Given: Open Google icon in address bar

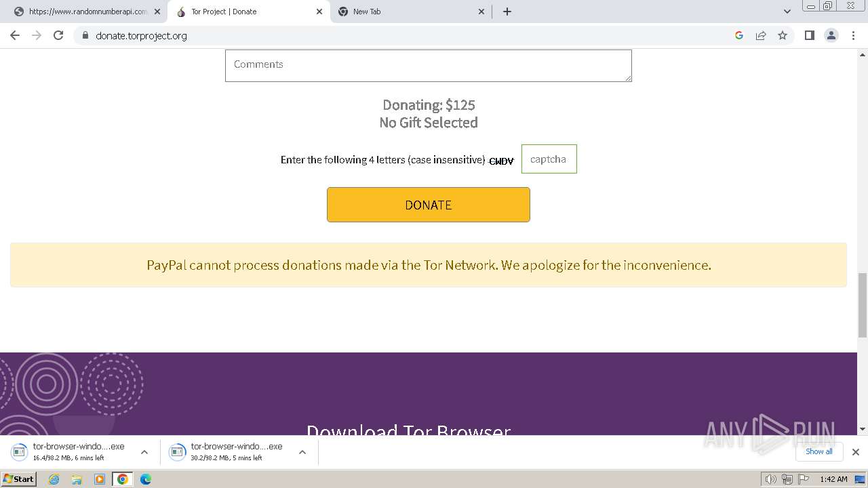Looking at the screenshot, I should pyautogui.click(x=739, y=35).
